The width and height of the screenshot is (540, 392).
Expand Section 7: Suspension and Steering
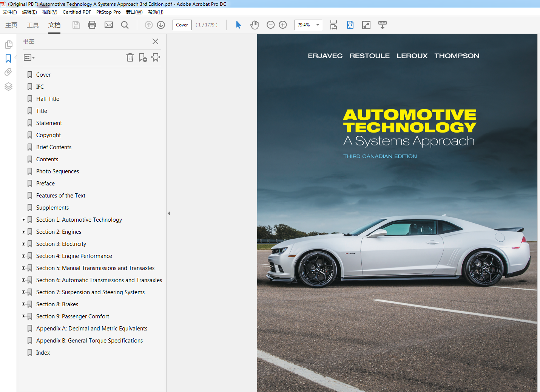[x=23, y=292]
